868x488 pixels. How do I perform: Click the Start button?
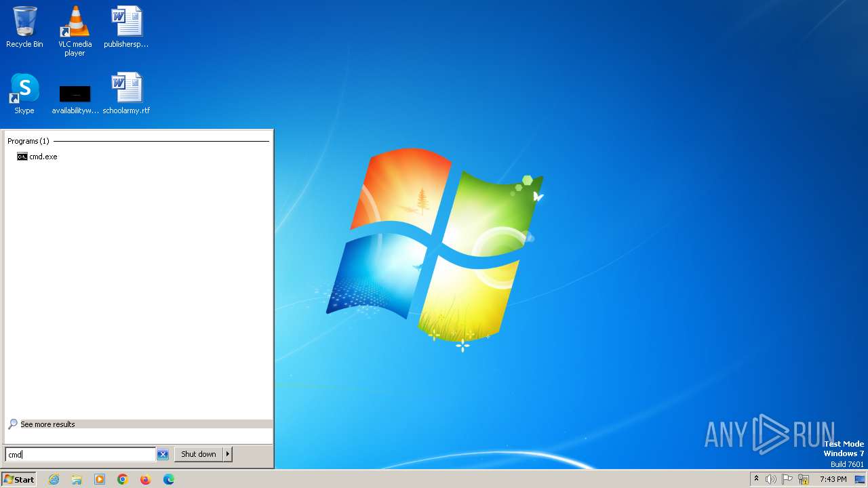pyautogui.click(x=19, y=479)
